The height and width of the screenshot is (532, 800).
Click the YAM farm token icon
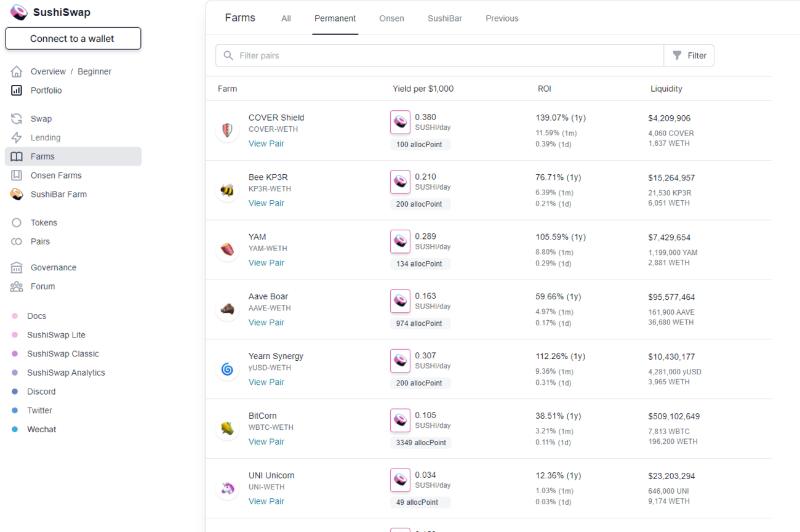(x=227, y=249)
